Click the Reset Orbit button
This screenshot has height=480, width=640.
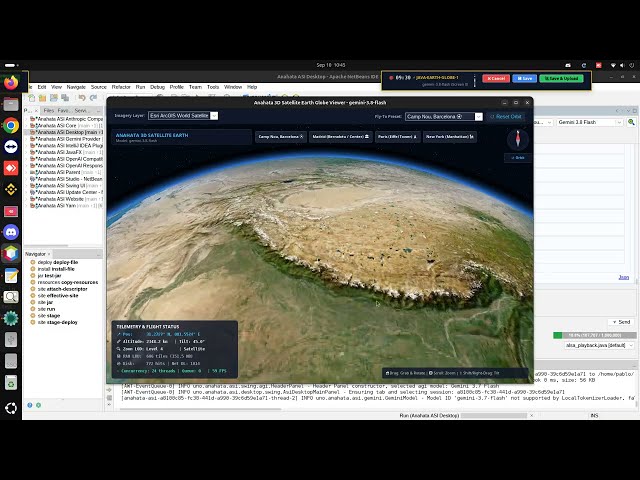[506, 117]
